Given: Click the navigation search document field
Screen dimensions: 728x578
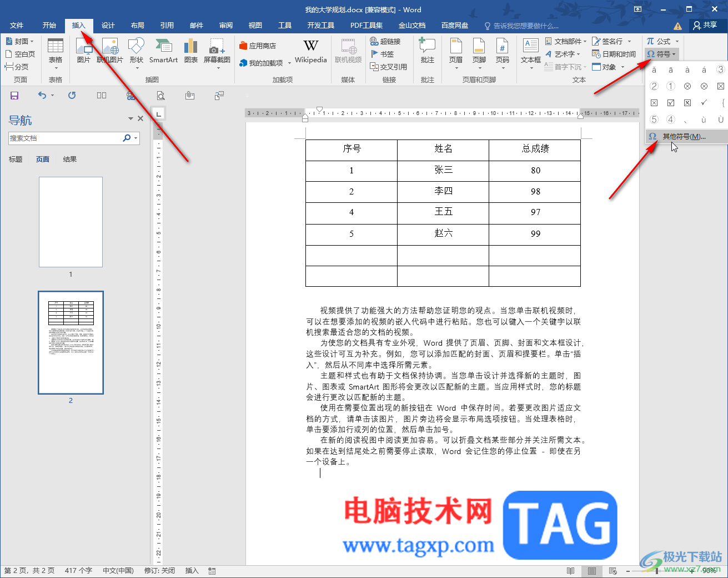Looking at the screenshot, I should [66, 138].
